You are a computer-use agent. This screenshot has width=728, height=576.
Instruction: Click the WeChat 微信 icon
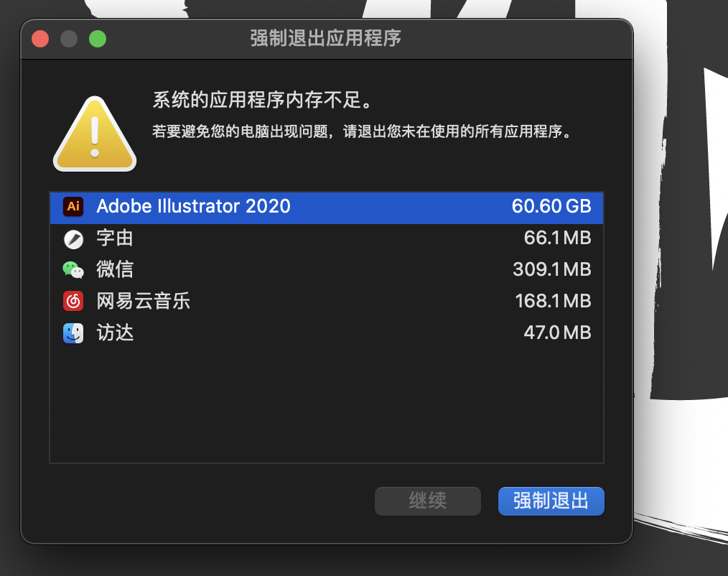73,270
